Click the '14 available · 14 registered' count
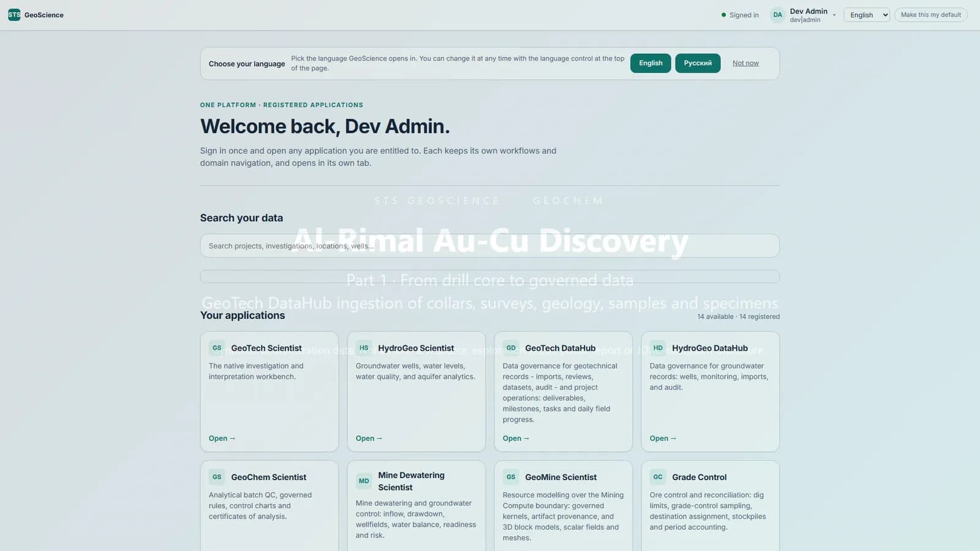This screenshot has height=551, width=980. coord(738,317)
